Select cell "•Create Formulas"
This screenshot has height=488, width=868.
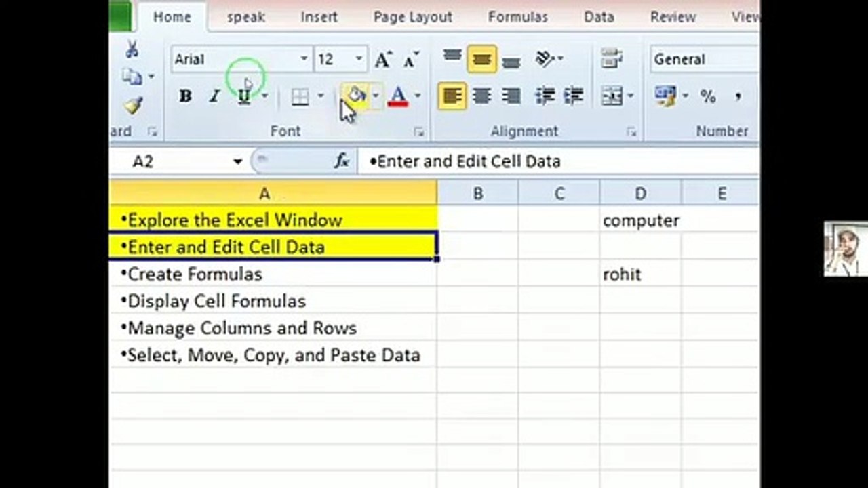point(273,274)
